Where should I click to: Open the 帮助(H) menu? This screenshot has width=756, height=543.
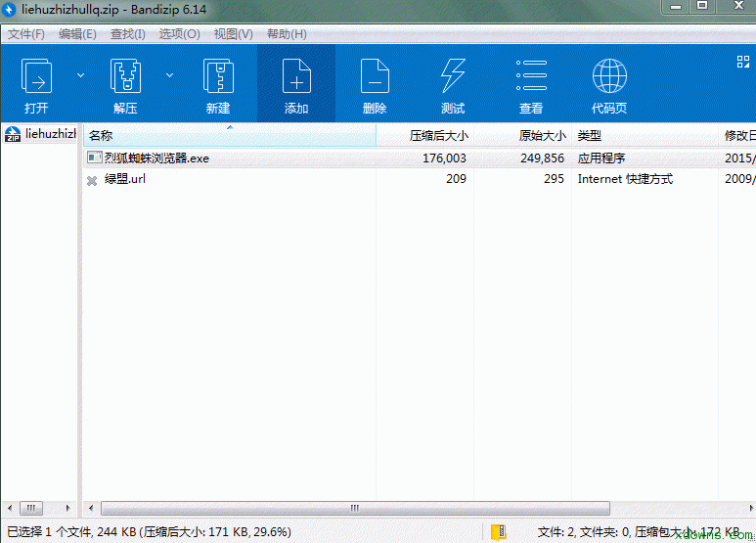(287, 34)
